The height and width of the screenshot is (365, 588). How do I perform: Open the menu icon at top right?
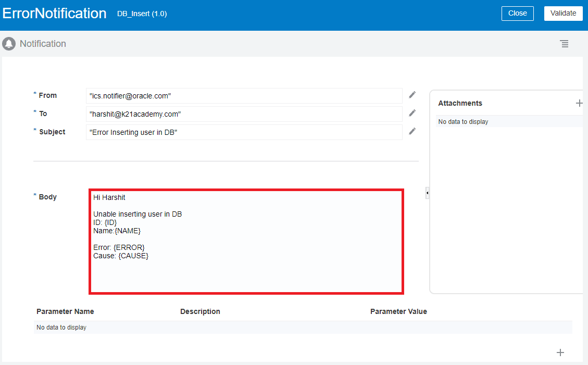(565, 44)
